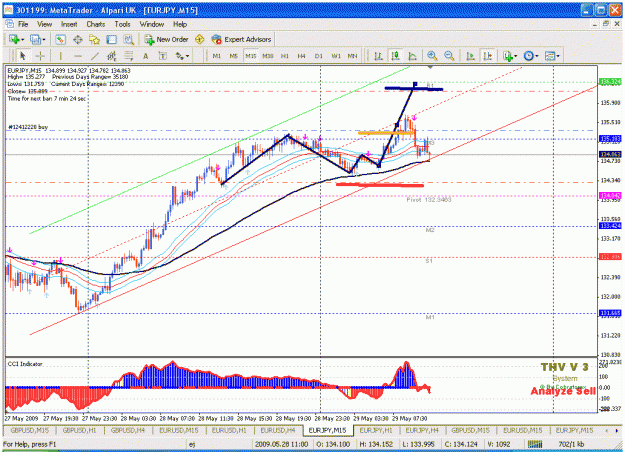
Task: Select the Trendline drawing tool
Action: pos(94,56)
